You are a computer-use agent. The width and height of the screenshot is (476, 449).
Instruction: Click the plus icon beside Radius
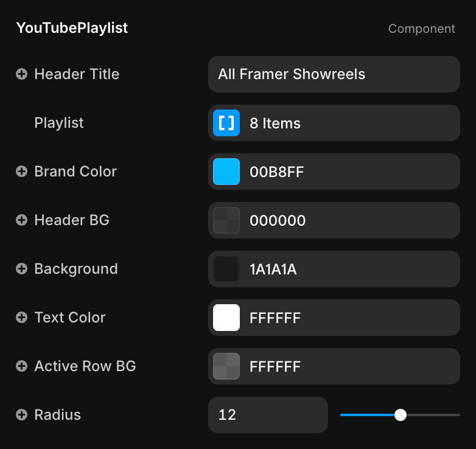[x=21, y=415]
